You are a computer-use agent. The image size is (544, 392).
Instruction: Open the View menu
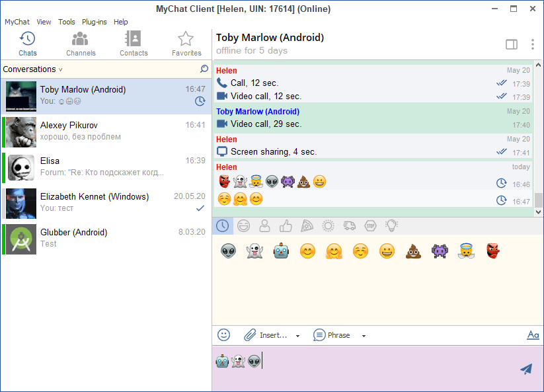[x=44, y=22]
